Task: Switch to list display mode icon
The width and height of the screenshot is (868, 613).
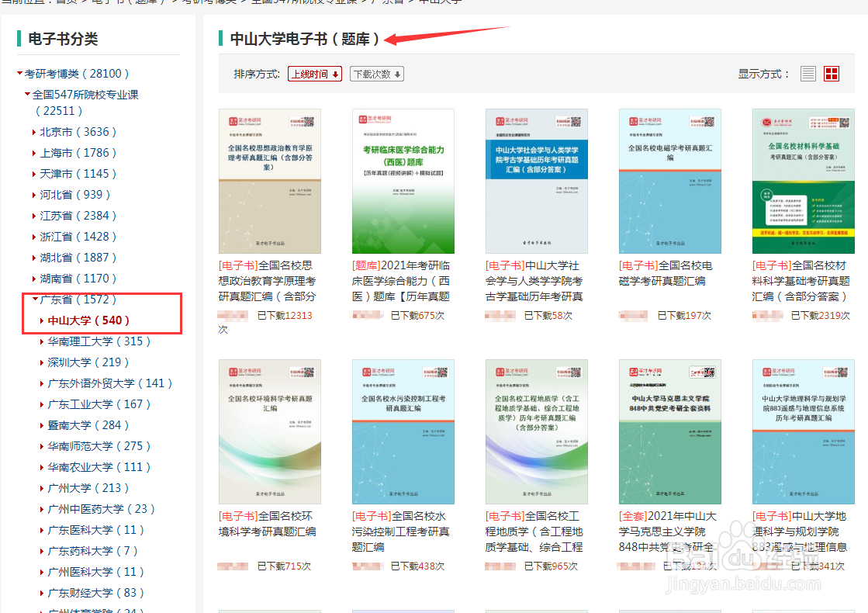Action: pos(807,74)
